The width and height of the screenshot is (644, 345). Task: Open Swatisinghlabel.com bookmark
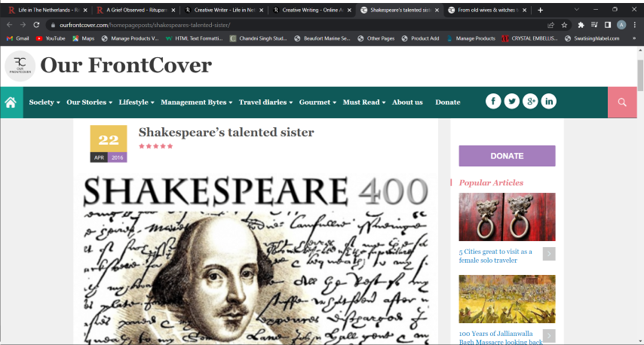(592, 38)
